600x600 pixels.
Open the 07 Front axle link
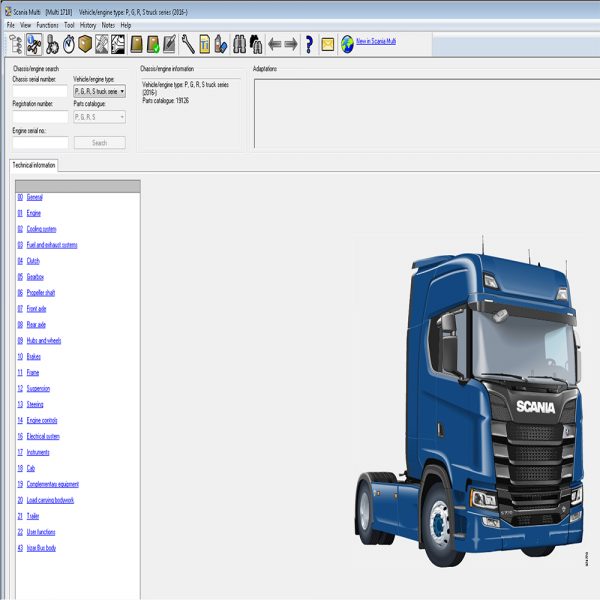(32, 309)
